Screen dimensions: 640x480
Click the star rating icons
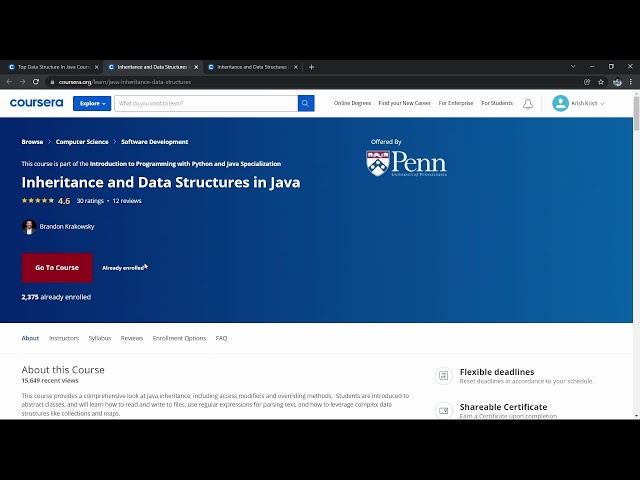point(38,200)
